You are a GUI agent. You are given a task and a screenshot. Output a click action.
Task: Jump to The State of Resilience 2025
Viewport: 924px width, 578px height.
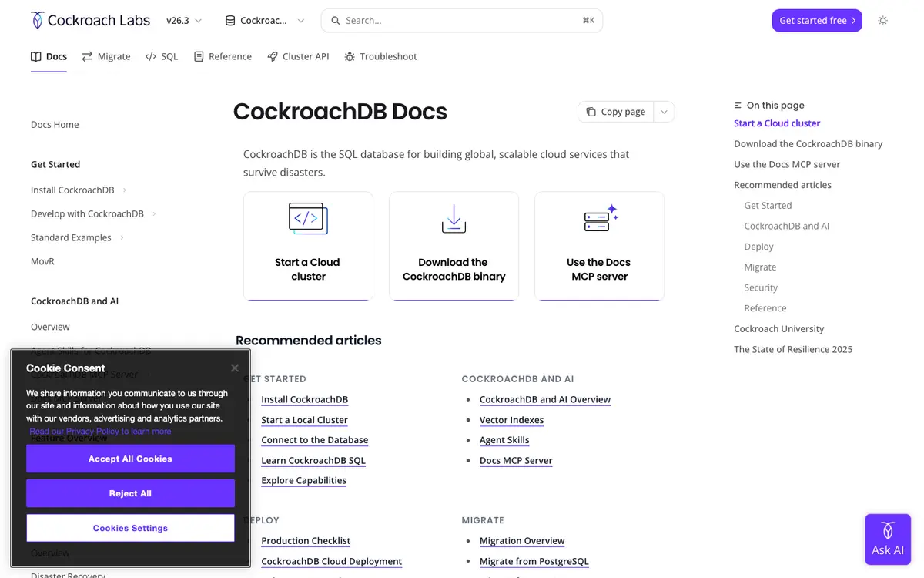pyautogui.click(x=793, y=349)
